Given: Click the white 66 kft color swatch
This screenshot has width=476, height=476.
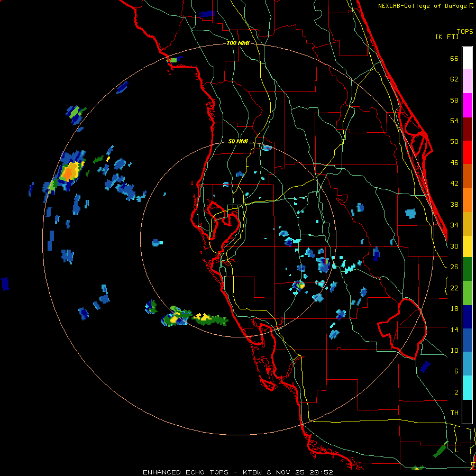Looking at the screenshot, I should 467,58.
